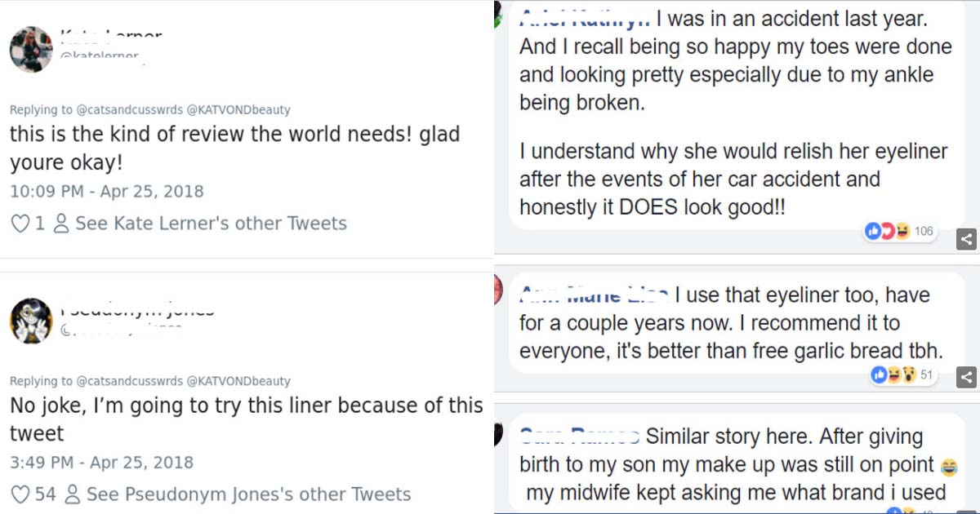Screen dimensions: 980x514
Task: Open reaction emojis on the 106-reaction comment
Action: click(x=886, y=232)
